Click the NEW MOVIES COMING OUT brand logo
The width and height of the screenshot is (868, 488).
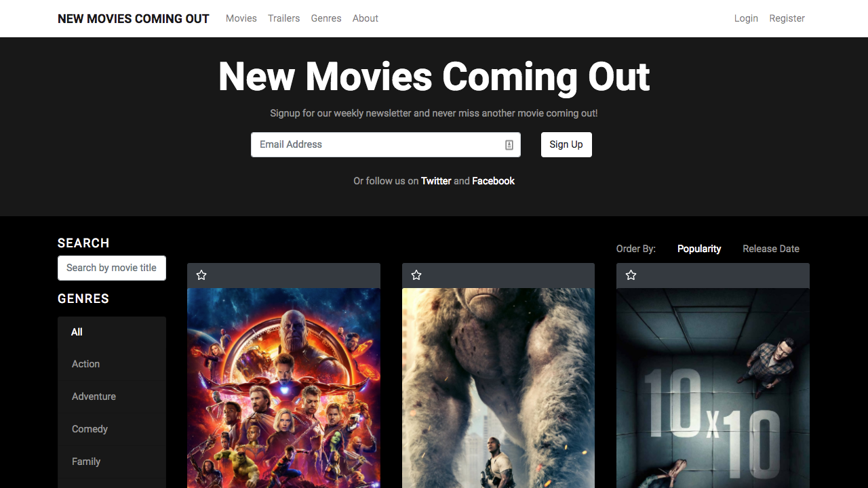point(134,18)
